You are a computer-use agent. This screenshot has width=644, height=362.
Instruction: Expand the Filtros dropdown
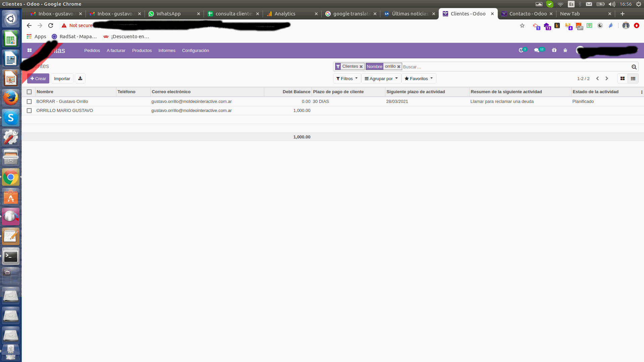[347, 78]
